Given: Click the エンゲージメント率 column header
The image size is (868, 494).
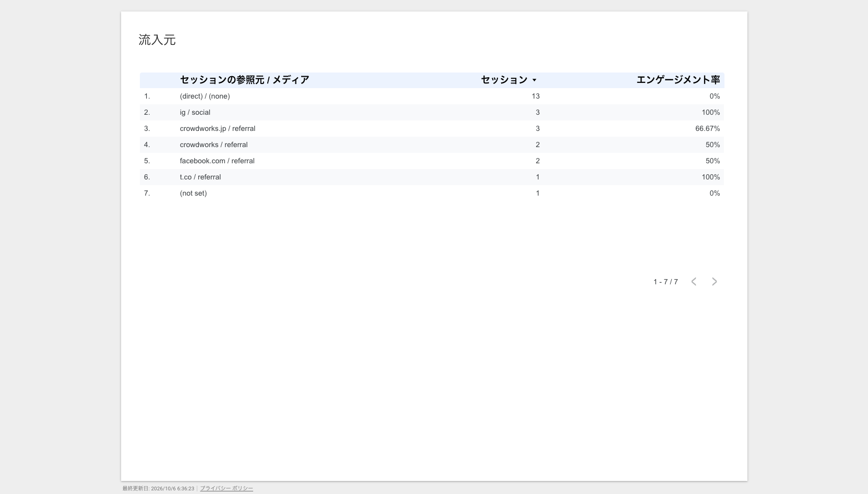Looking at the screenshot, I should 678,80.
